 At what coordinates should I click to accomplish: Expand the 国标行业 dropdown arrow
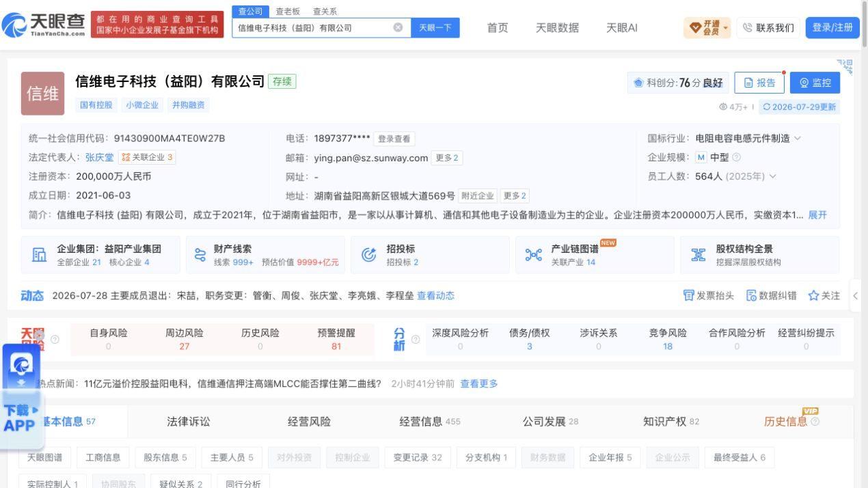(797, 138)
